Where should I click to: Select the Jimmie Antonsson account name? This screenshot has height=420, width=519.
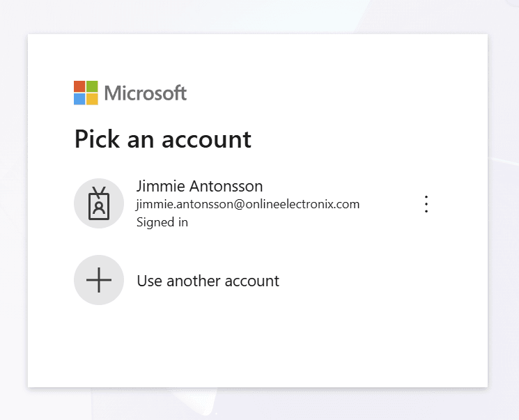199,186
